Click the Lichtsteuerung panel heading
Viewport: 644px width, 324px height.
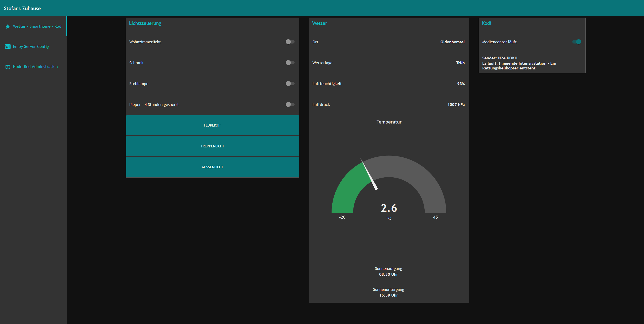coord(145,23)
